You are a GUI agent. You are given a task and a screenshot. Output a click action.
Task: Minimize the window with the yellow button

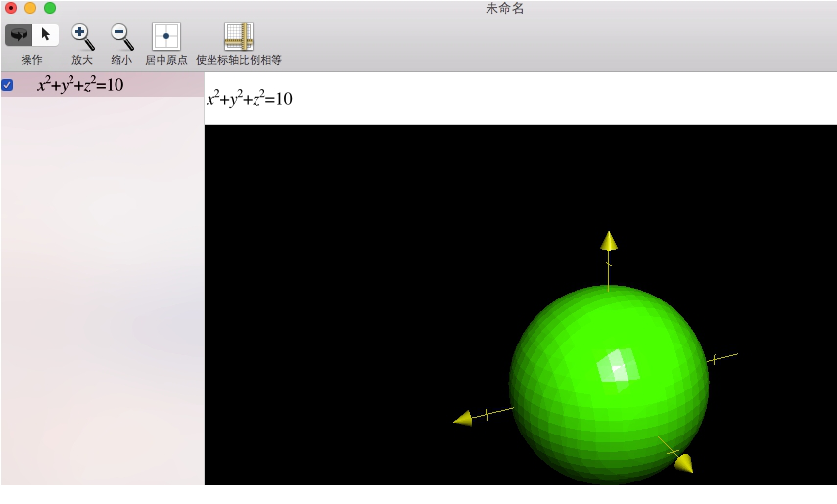pyautogui.click(x=30, y=8)
